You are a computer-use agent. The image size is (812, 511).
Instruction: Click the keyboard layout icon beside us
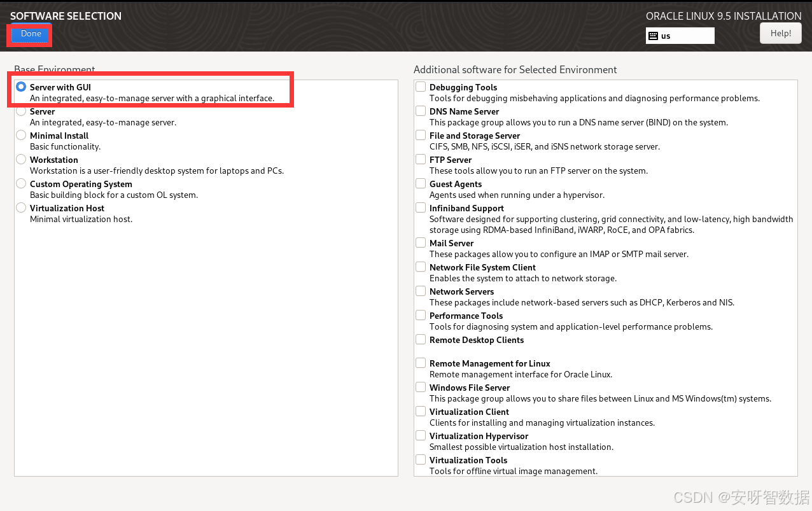pyautogui.click(x=653, y=36)
